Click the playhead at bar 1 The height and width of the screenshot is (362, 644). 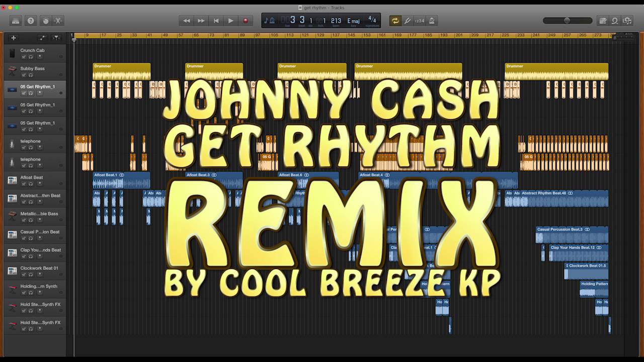click(74, 39)
